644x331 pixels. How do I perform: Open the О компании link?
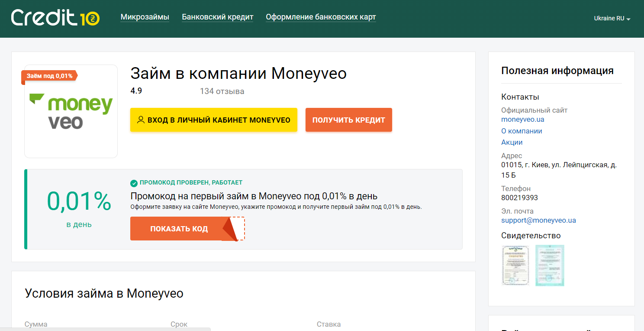(x=522, y=131)
